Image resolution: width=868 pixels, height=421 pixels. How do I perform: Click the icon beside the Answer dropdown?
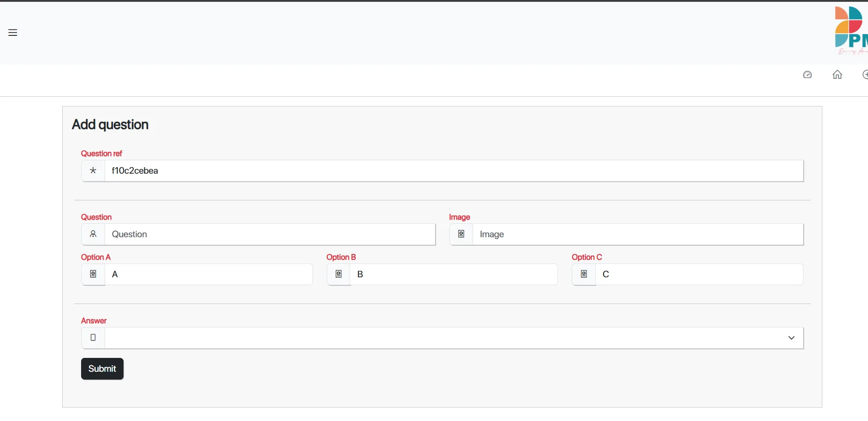click(93, 338)
